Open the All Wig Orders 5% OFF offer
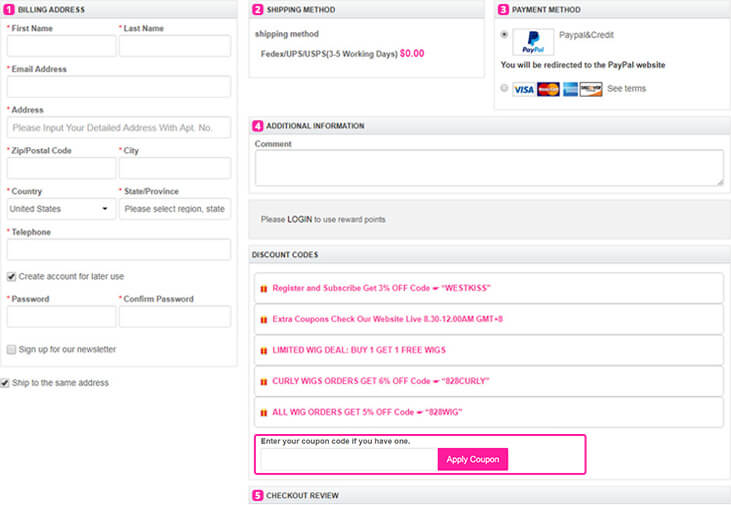The height and width of the screenshot is (505, 731). [x=489, y=412]
